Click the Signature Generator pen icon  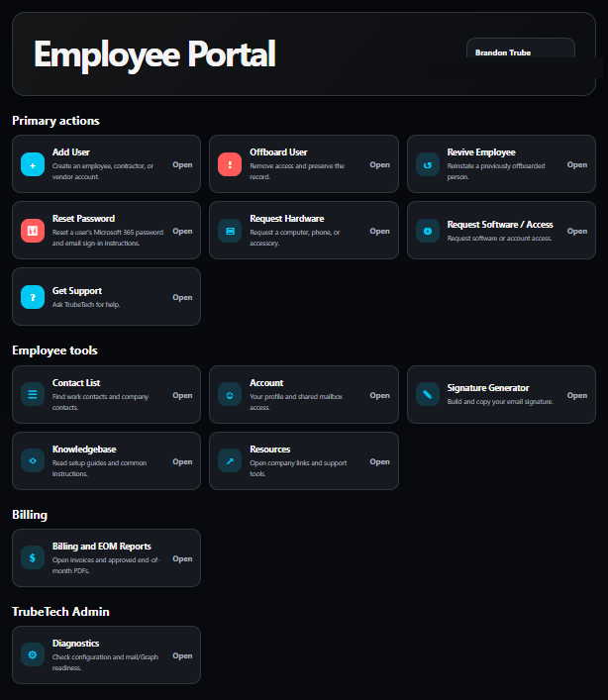click(428, 395)
